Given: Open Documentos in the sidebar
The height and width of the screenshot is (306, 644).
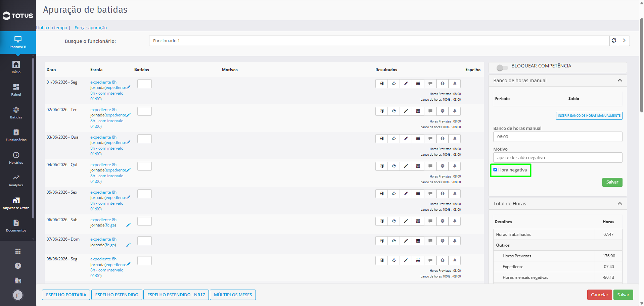Looking at the screenshot, I should tap(16, 225).
